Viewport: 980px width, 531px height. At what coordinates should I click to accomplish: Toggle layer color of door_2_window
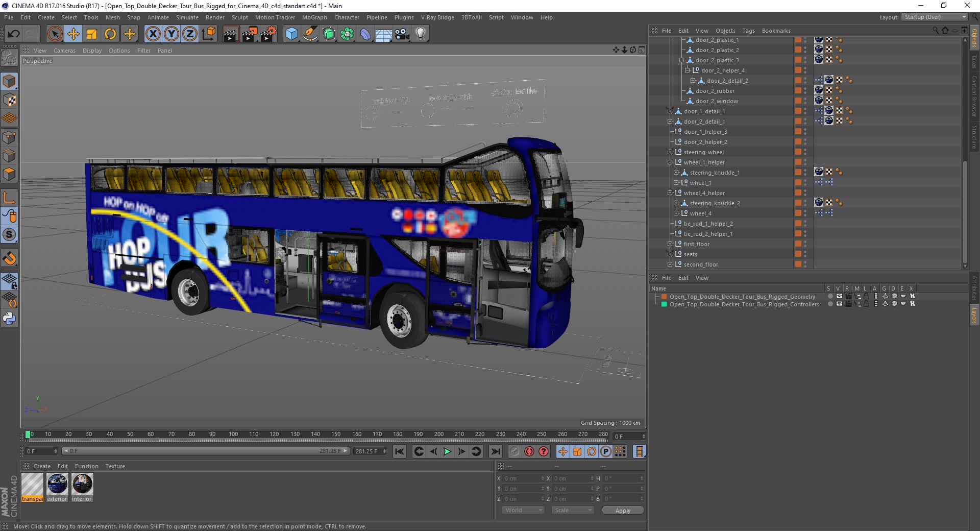[x=798, y=101]
